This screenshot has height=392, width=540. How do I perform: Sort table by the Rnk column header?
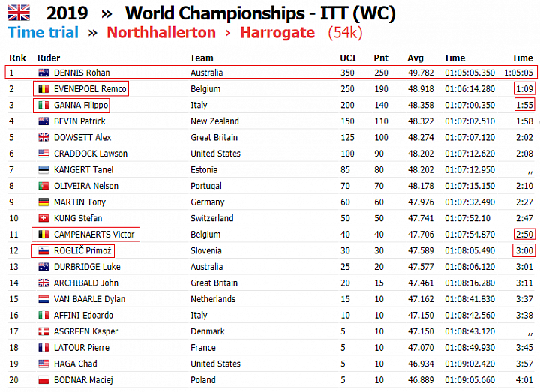click(17, 58)
